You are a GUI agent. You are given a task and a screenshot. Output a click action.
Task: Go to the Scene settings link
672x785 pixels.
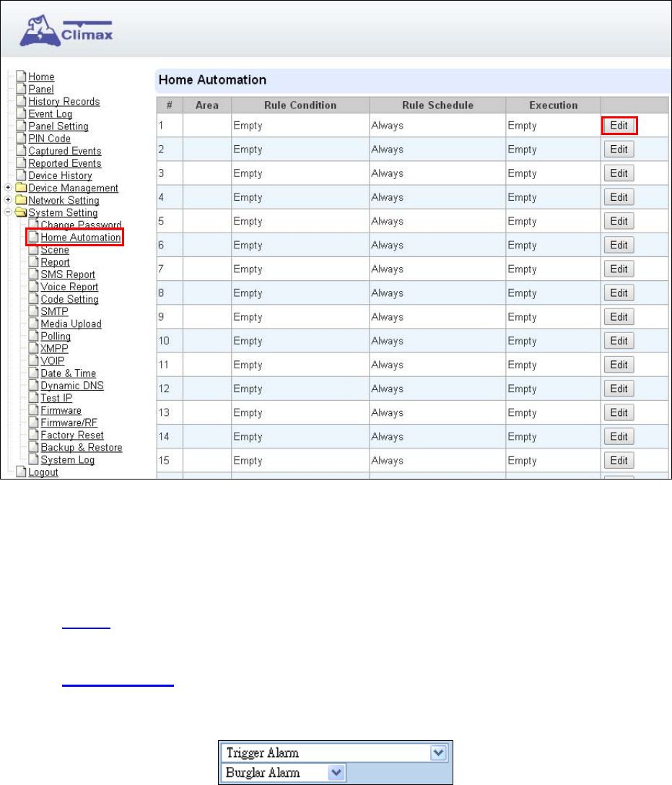[55, 250]
